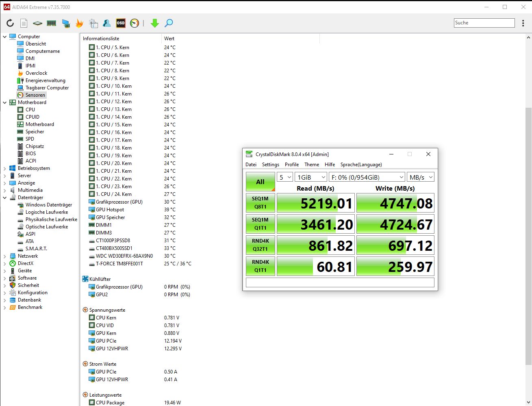Image resolution: width=532 pixels, height=406 pixels.
Task: Open the OSD panel toolbar icon
Action: pos(121,23)
